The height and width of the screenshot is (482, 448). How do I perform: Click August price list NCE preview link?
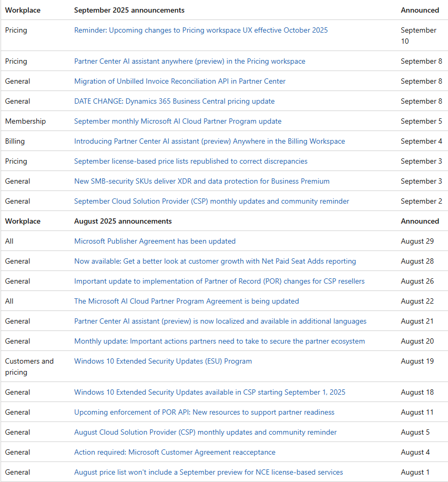coord(208,473)
